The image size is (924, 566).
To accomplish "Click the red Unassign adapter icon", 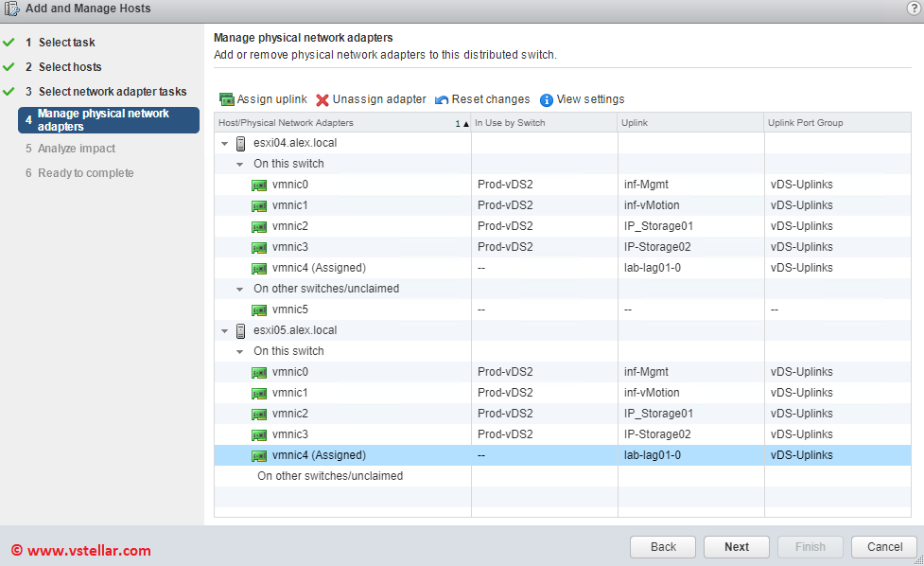I will tap(323, 99).
